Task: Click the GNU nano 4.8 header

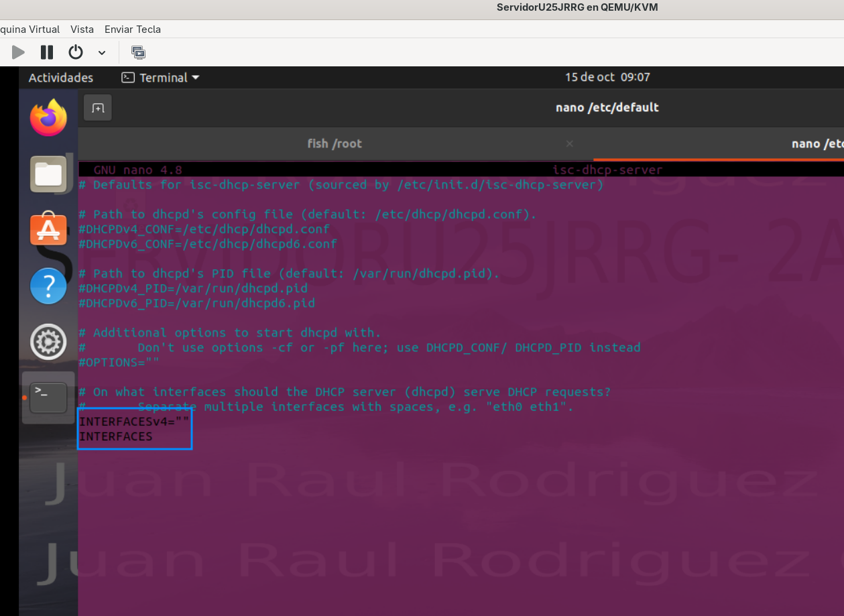Action: click(138, 170)
